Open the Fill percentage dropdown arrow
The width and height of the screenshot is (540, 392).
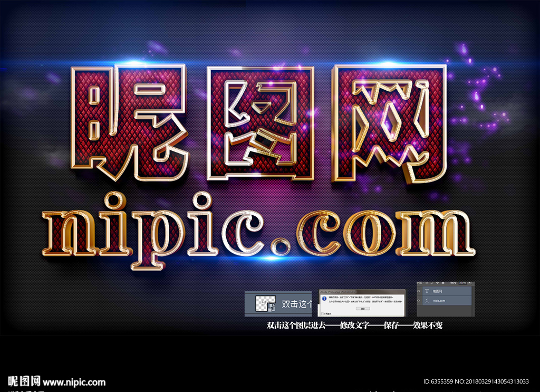(x=470, y=283)
